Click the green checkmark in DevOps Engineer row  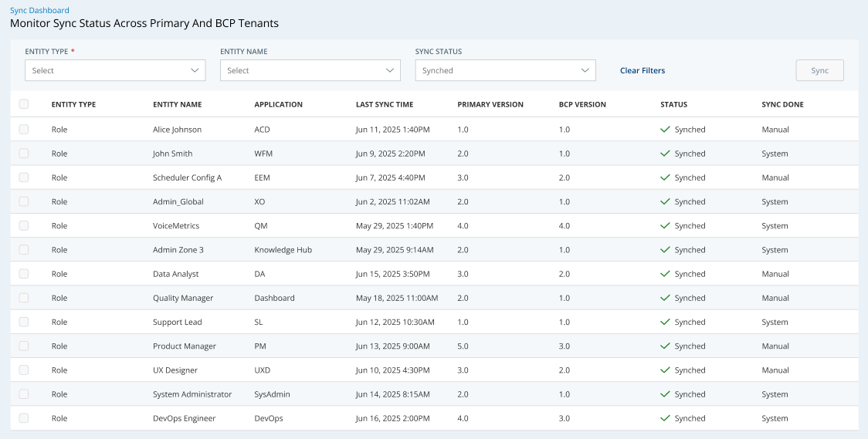pyautogui.click(x=665, y=418)
